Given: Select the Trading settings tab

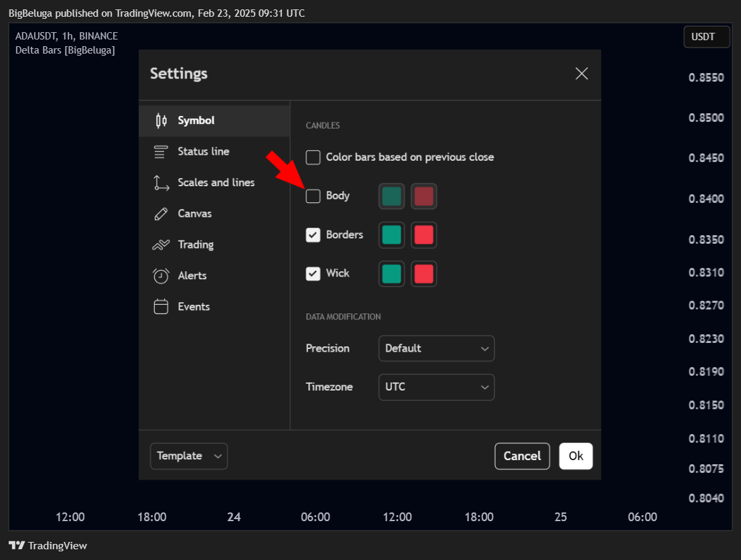Looking at the screenshot, I should click(x=214, y=244).
